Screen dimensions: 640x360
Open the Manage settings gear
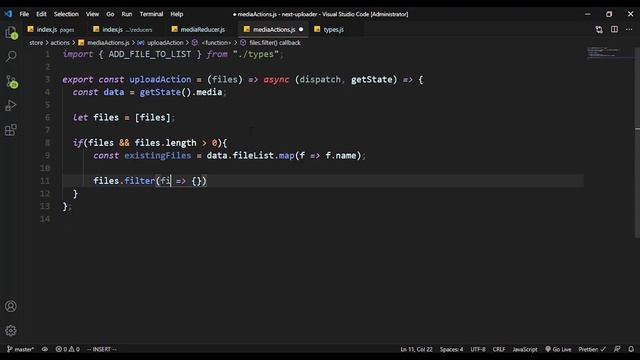(x=11, y=330)
